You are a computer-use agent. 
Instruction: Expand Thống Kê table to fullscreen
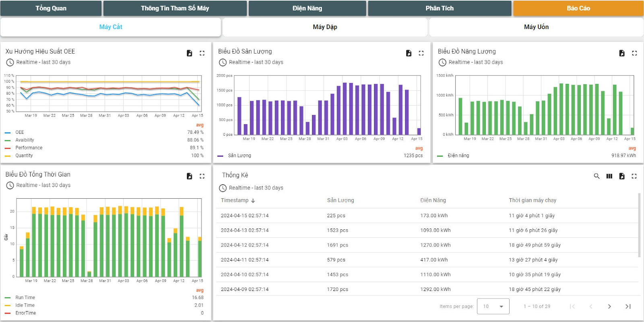click(x=634, y=176)
